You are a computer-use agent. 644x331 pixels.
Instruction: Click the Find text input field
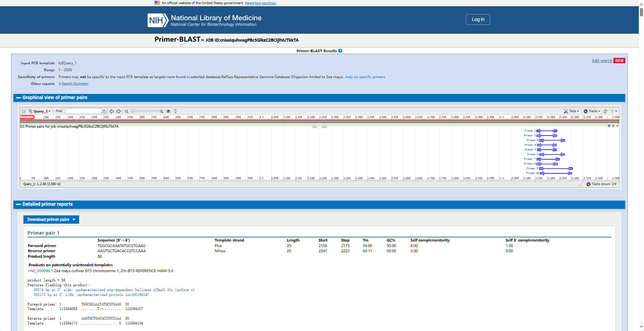[84, 111]
